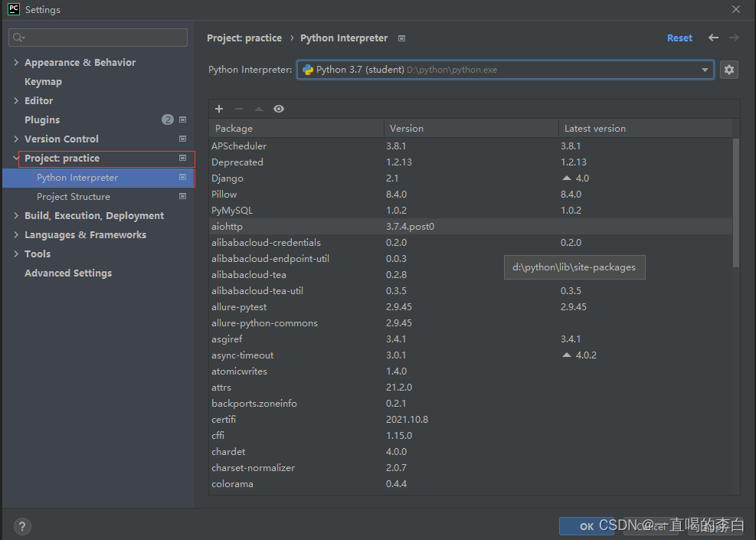Select the Django package row
This screenshot has height=540, width=756.
coord(470,178)
